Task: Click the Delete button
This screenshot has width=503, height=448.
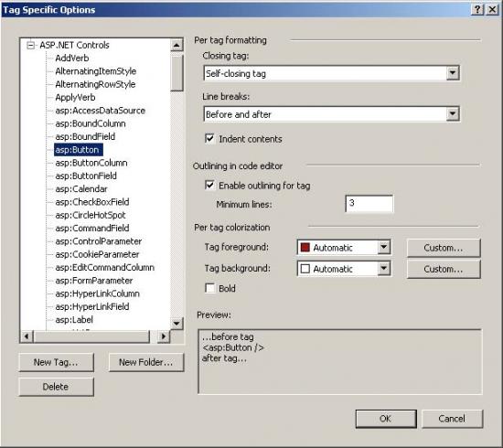Action: 56,387
